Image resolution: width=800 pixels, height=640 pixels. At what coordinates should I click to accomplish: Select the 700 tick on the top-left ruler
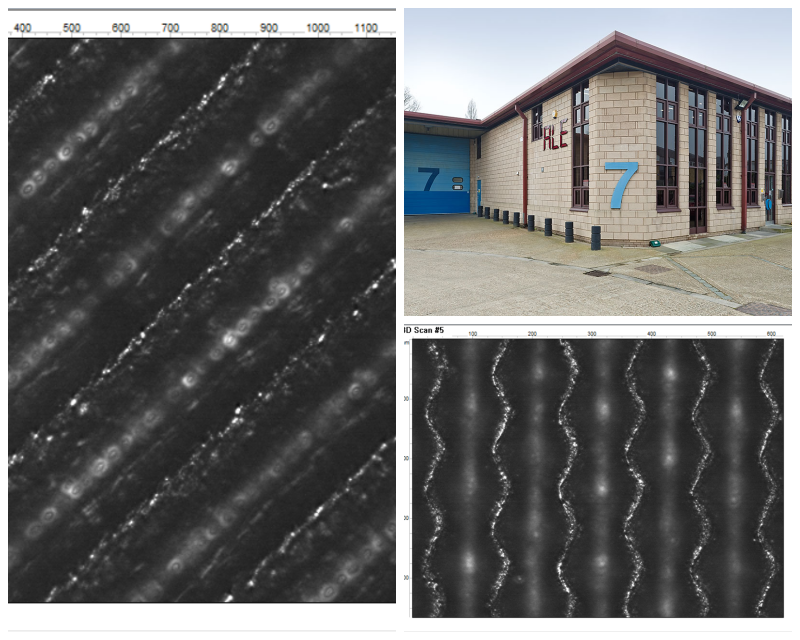click(x=170, y=28)
